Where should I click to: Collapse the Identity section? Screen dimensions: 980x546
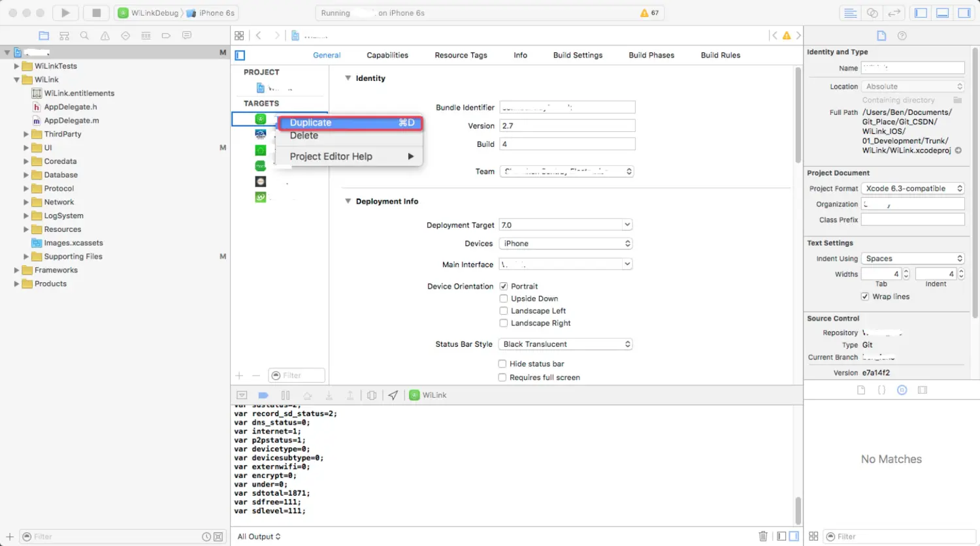coord(348,78)
